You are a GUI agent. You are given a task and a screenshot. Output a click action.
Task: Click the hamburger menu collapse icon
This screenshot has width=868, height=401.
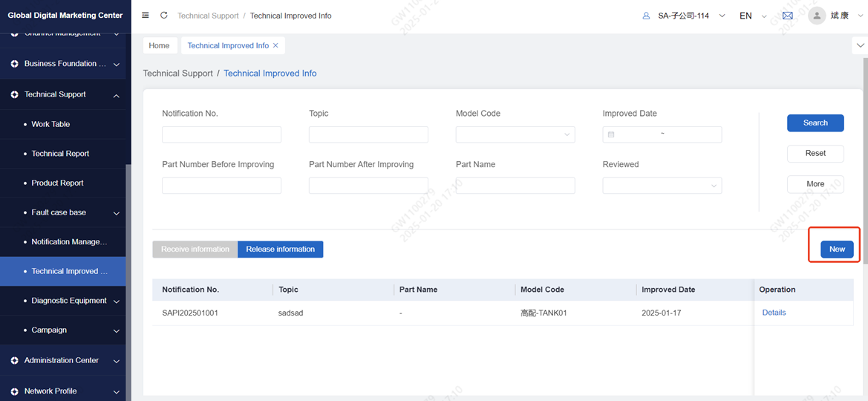pyautogui.click(x=146, y=16)
